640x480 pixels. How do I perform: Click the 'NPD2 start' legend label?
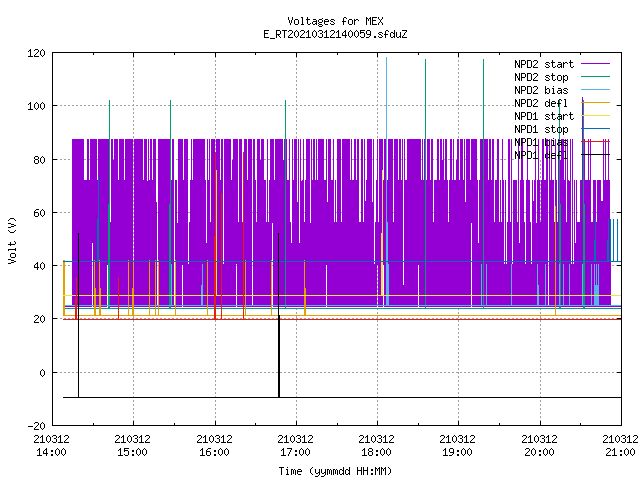(x=544, y=64)
